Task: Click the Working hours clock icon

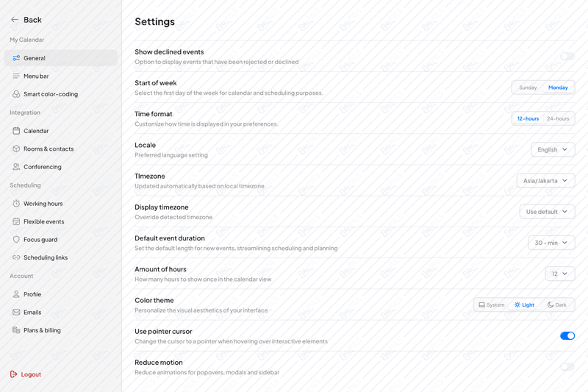Action: (x=16, y=204)
